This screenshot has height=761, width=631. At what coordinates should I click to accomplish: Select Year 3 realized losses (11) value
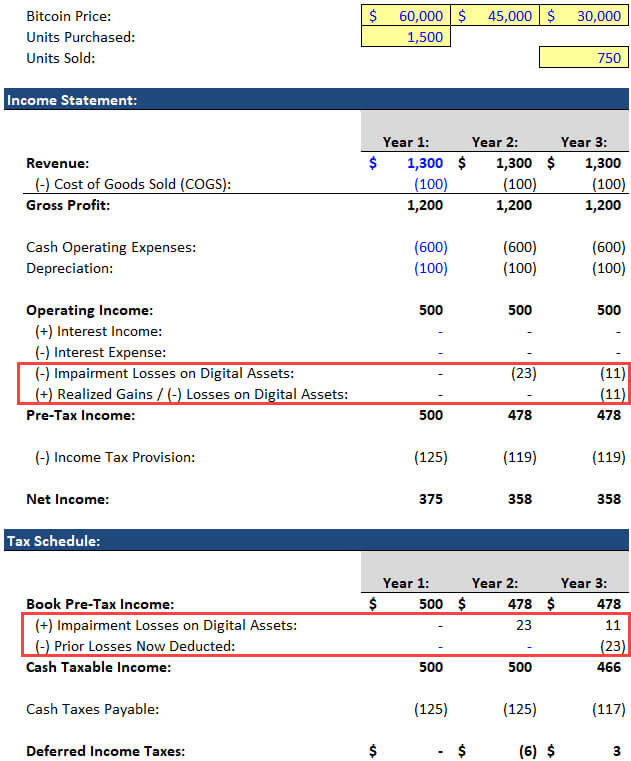tap(613, 394)
